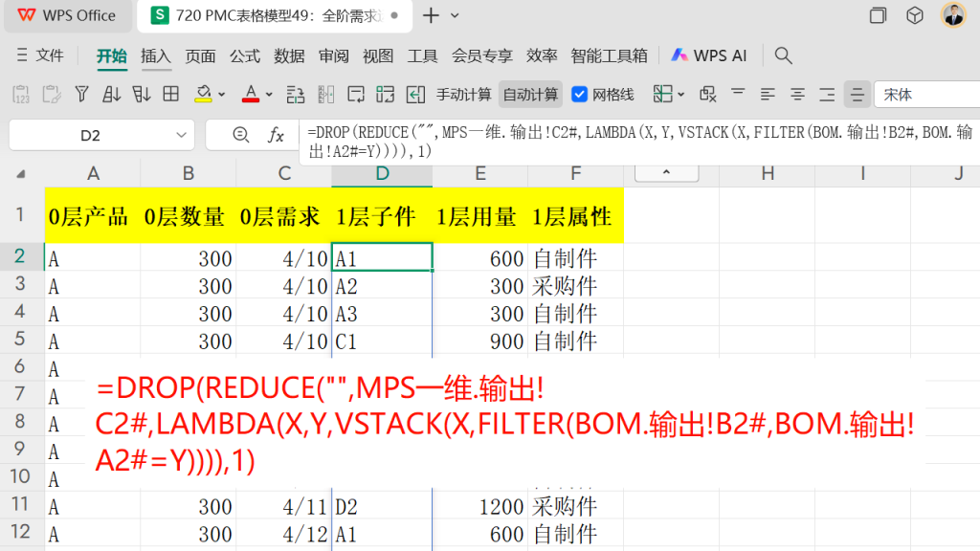
Task: Click the borders grid icon
Action: click(x=662, y=95)
